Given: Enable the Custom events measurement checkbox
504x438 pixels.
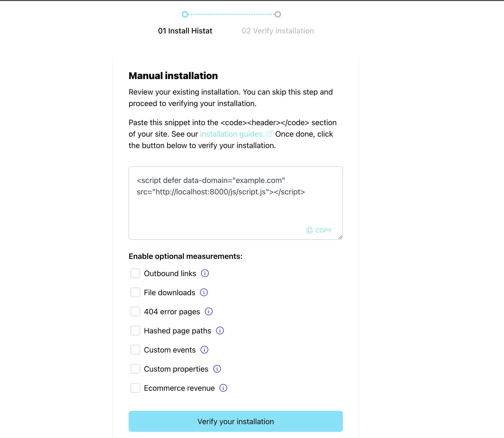Looking at the screenshot, I should tap(135, 350).
